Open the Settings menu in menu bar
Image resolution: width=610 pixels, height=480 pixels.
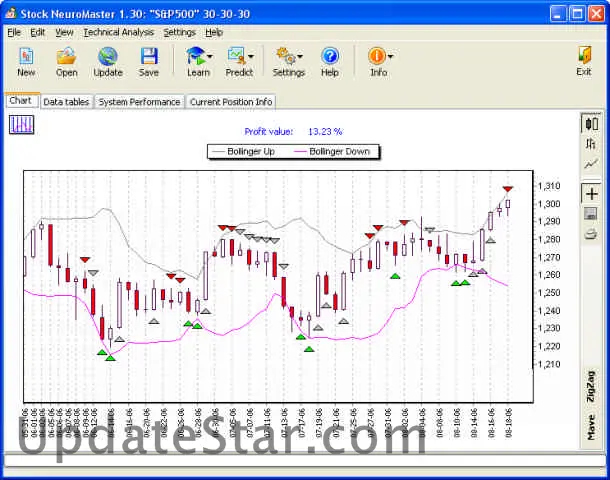click(x=179, y=32)
